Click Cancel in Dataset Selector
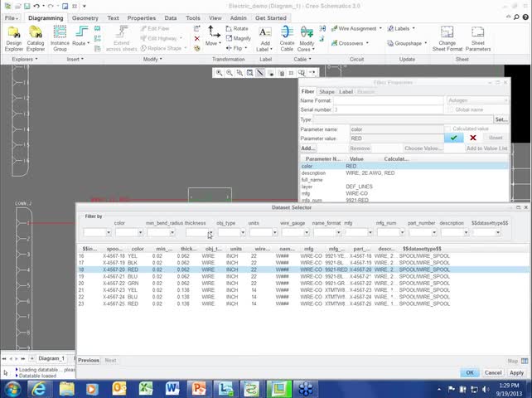This screenshot has height=398, width=532. click(493, 372)
